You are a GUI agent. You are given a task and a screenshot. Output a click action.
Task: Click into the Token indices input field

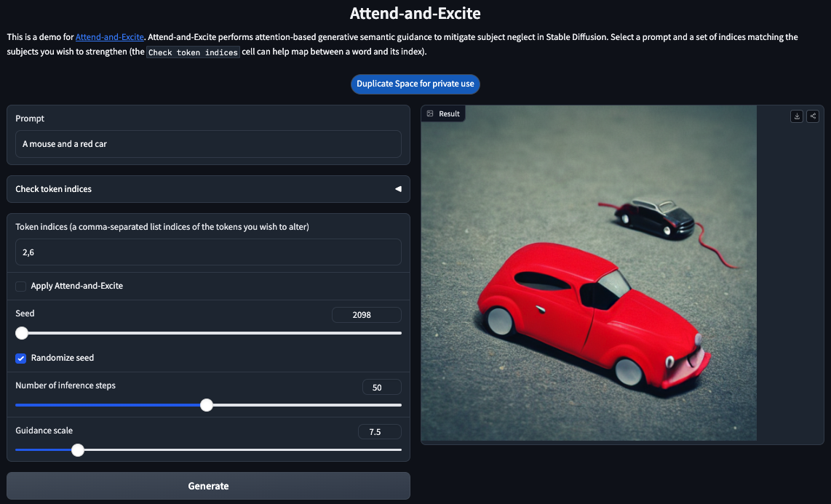click(x=208, y=252)
